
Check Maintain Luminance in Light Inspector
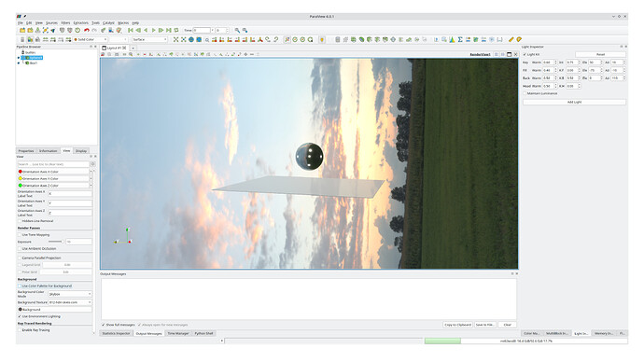[525, 93]
